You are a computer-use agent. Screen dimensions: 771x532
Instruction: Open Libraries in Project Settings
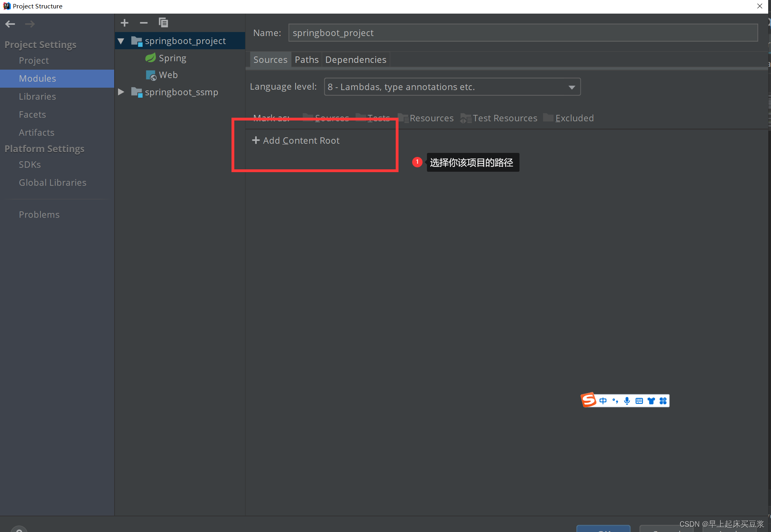(x=37, y=96)
